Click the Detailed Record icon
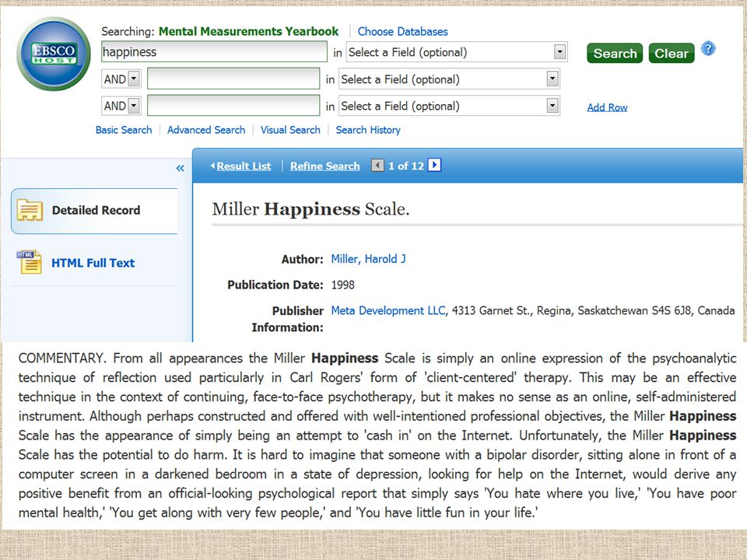 click(30, 210)
